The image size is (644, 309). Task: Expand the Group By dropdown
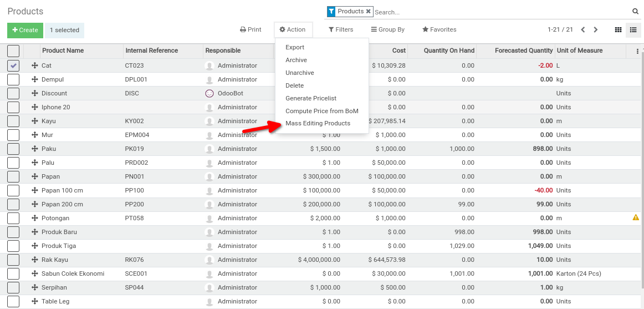pos(387,30)
